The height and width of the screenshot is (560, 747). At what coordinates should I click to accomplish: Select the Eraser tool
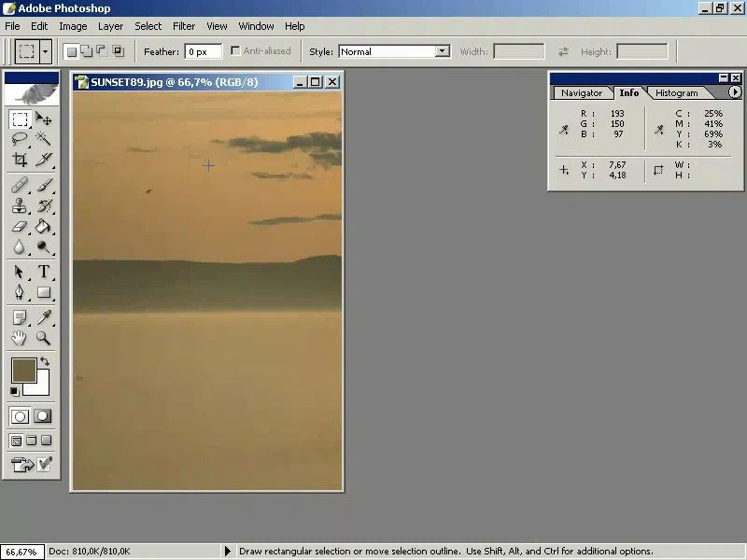(x=20, y=226)
